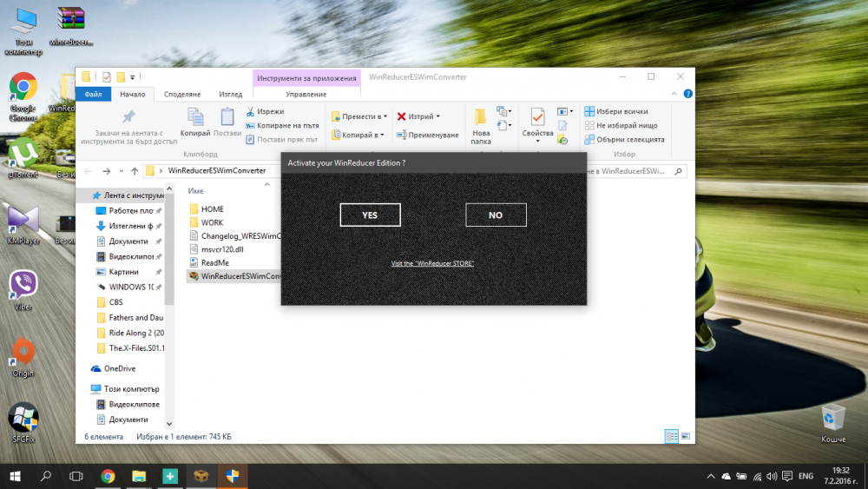This screenshot has width=868, height=489.
Task: Click the search box magnifier icon
Action: 678,171
